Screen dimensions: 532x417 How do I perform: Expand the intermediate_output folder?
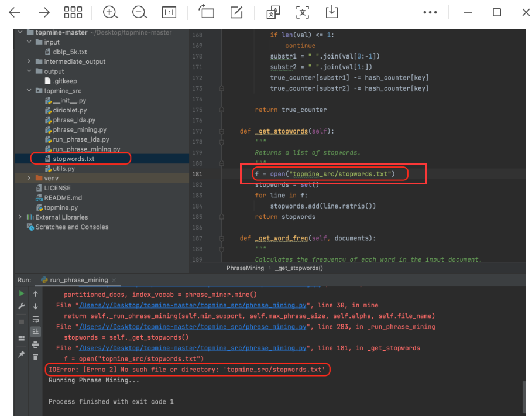click(29, 61)
